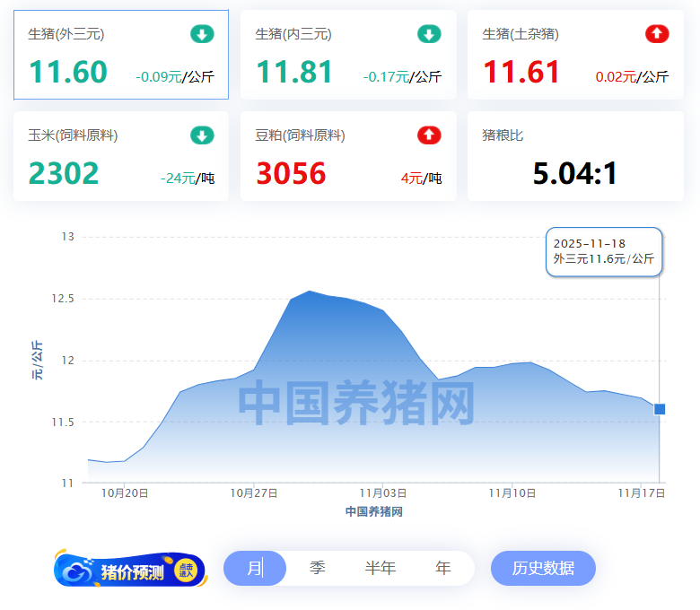Switch chart to 年 range
The height and width of the screenshot is (610, 700).
[x=443, y=568]
